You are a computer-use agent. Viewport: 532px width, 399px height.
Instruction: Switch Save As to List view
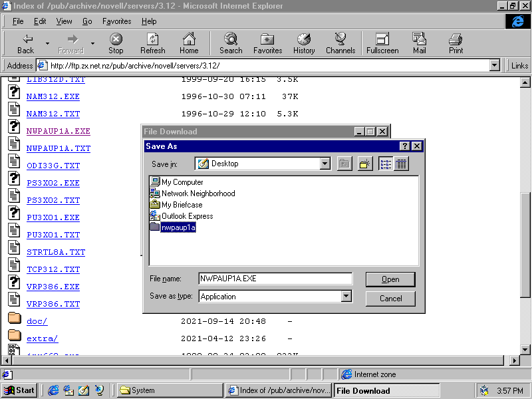tap(386, 164)
